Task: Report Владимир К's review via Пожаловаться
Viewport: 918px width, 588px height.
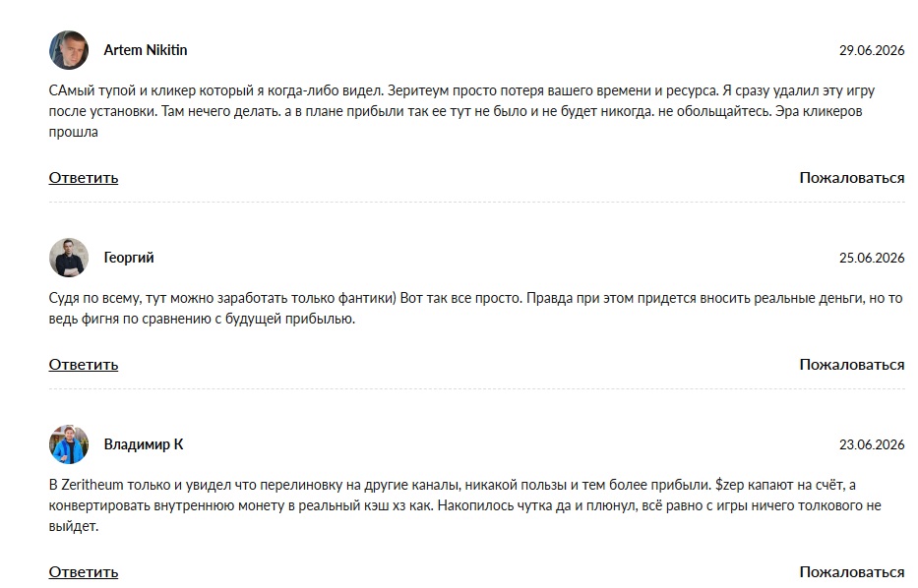Action: click(x=852, y=572)
